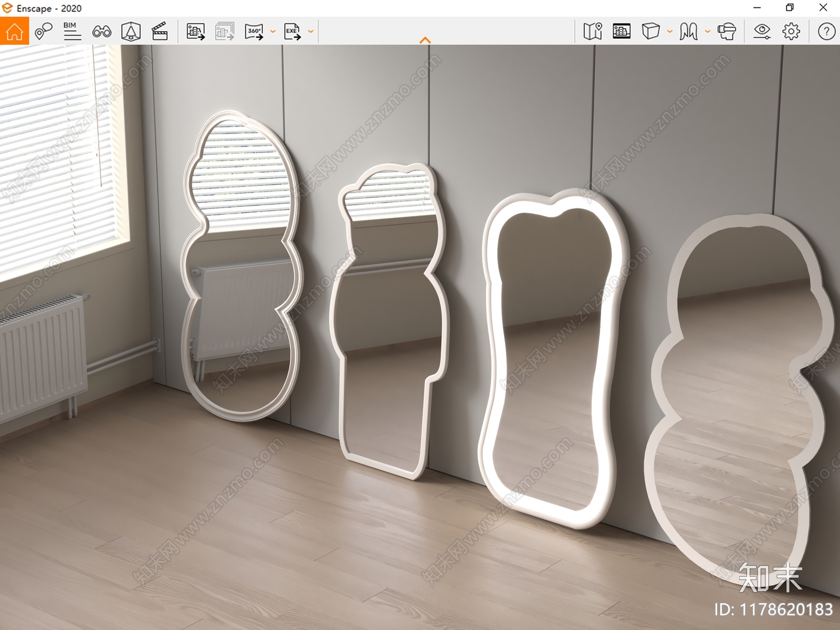
Task: Open the BIM information panel
Action: click(72, 31)
